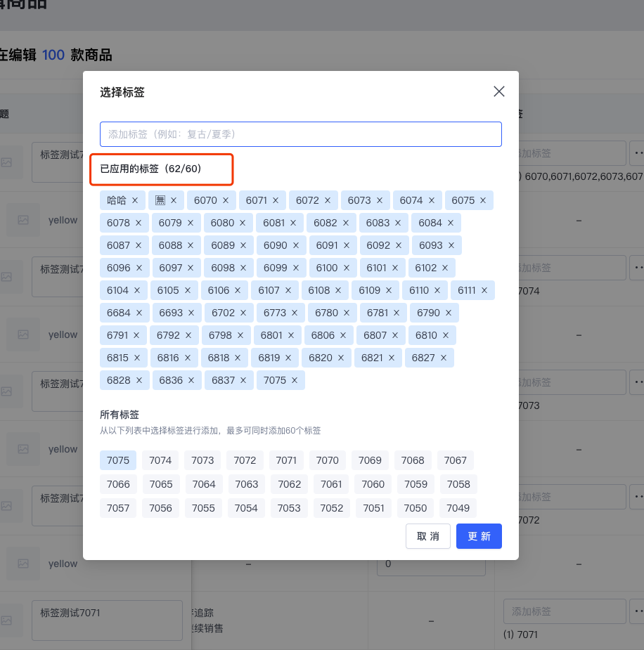
Task: Click the blue 100 products count
Action: click(x=51, y=54)
